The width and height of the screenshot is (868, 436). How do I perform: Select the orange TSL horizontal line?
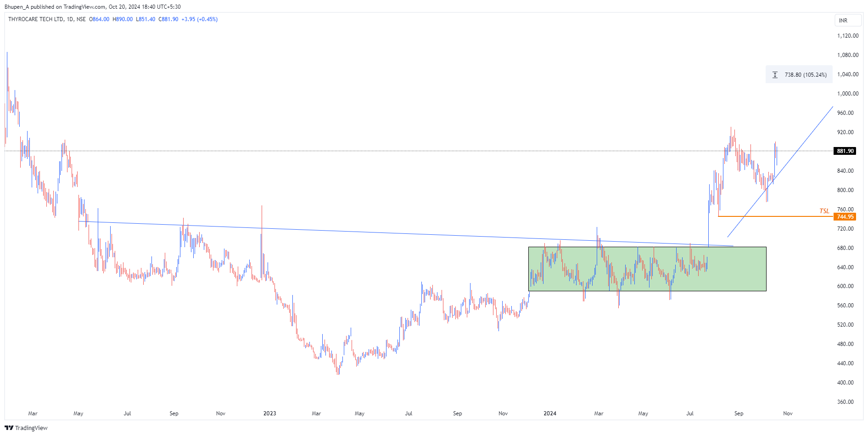775,216
